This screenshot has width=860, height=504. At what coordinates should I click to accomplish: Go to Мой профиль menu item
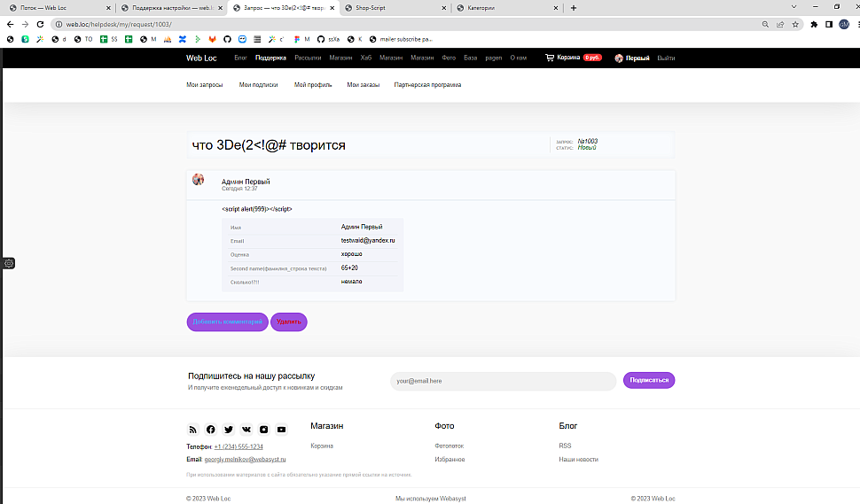(313, 85)
